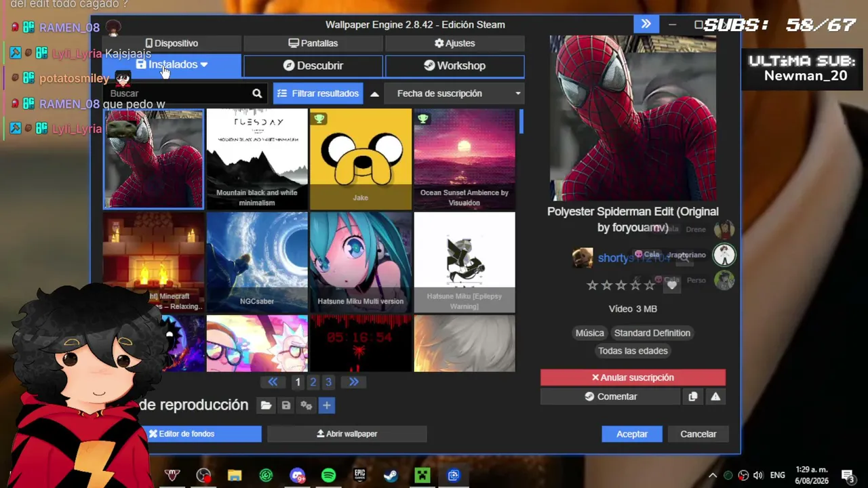Open the Pantallas display settings
This screenshot has height=488, width=868.
[x=313, y=43]
